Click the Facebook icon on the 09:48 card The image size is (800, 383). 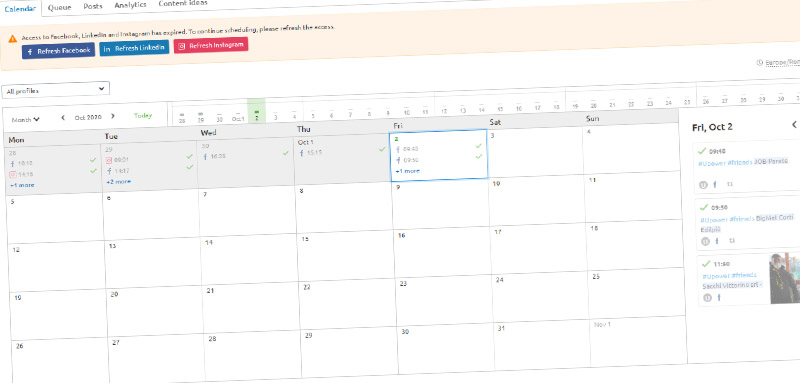[714, 185]
